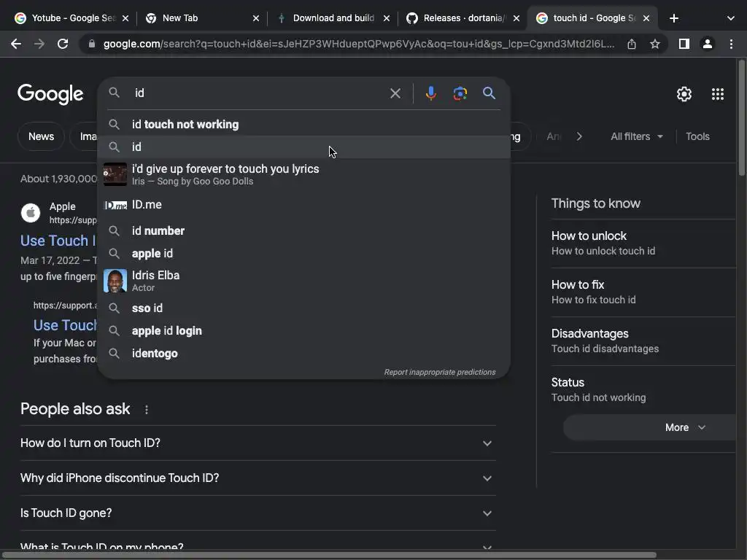The image size is (747, 560).
Task: Reload the current page
Action: (x=63, y=44)
